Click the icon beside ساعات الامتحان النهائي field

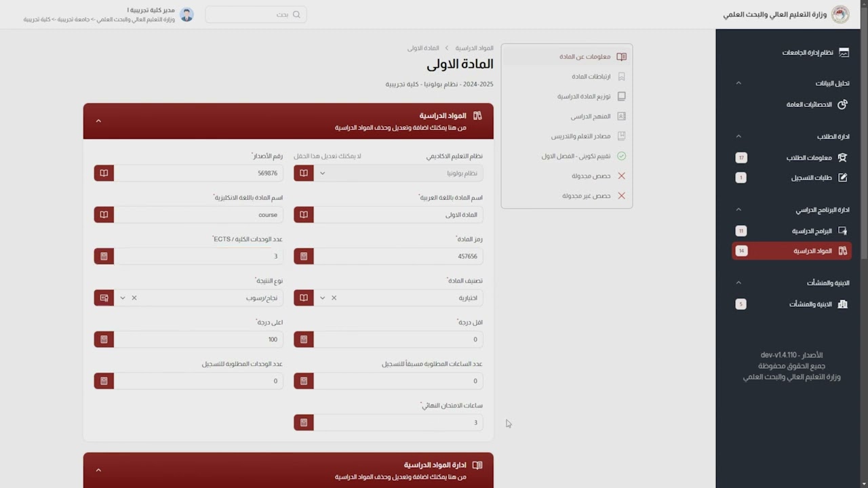304,422
